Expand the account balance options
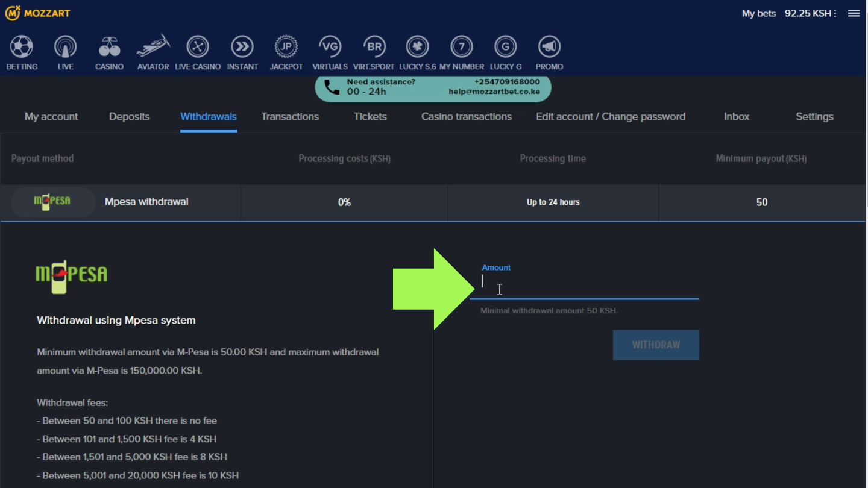This screenshot has height=488, width=868. [x=835, y=13]
